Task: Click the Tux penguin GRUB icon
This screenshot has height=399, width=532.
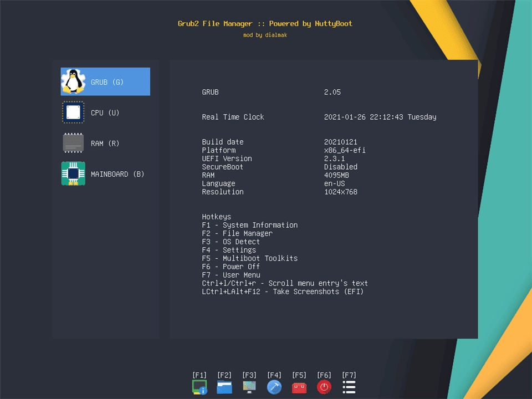Action: (73, 81)
